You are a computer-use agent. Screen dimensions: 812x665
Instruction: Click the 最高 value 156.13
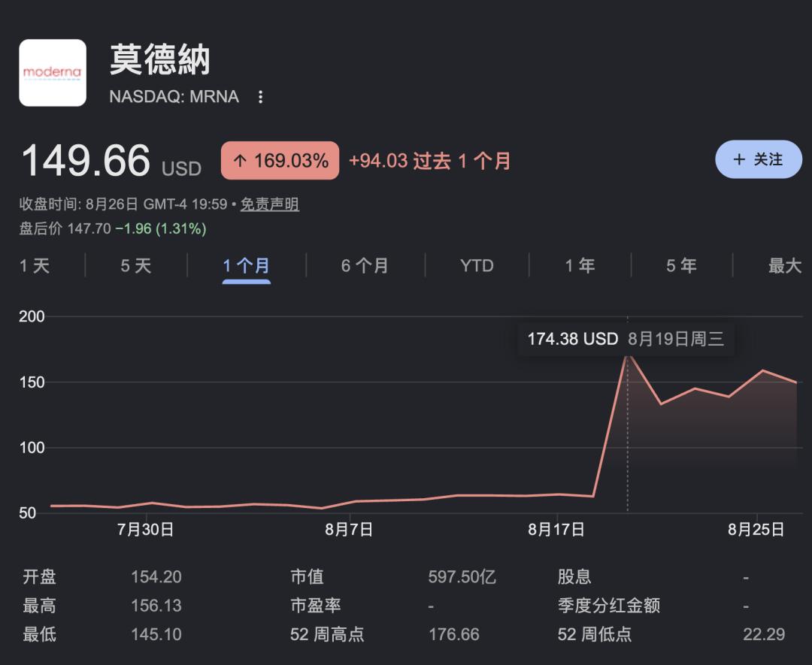click(156, 606)
